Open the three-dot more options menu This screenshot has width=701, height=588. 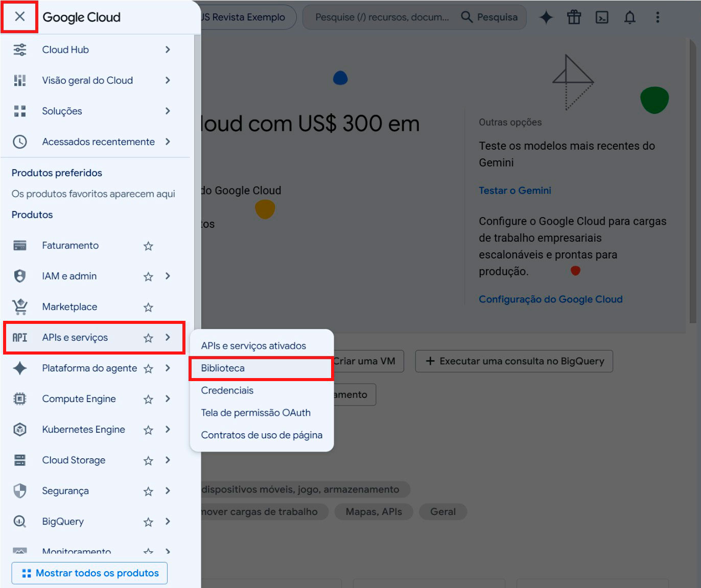pos(658,17)
